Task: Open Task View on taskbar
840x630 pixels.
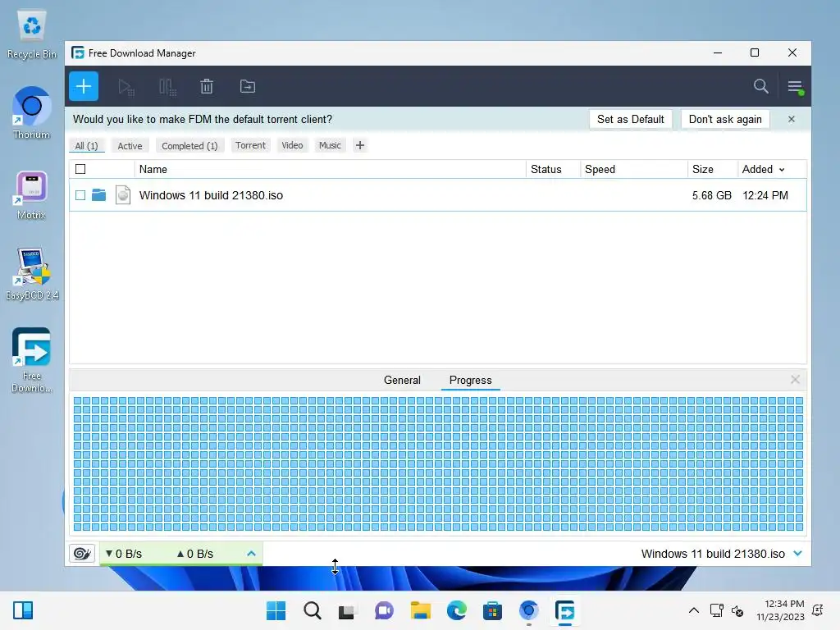Action: pyautogui.click(x=347, y=610)
